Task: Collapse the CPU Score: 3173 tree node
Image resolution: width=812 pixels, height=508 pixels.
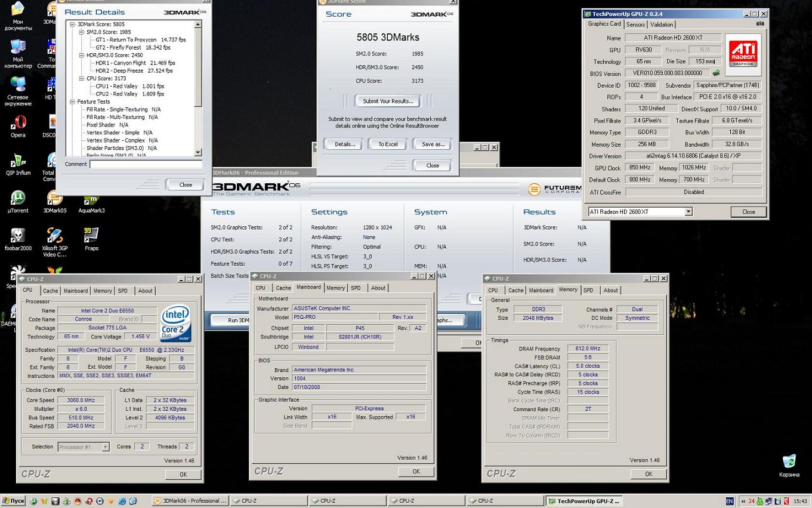Action: click(82, 79)
